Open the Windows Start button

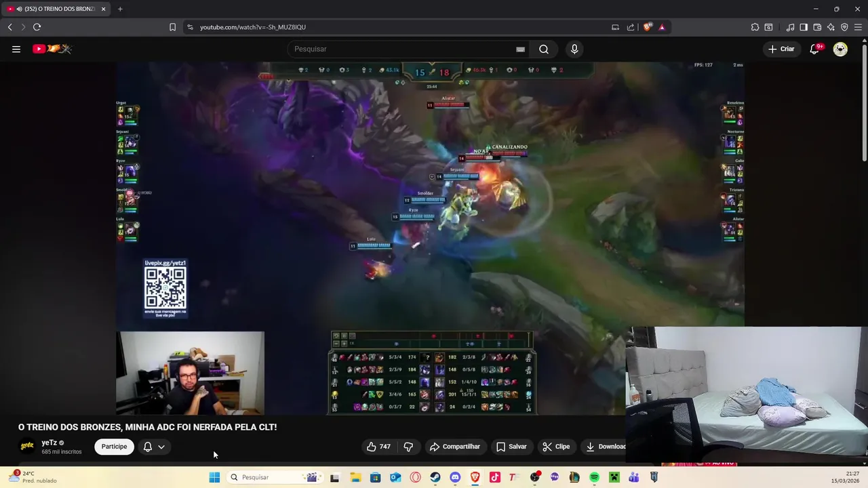pyautogui.click(x=214, y=477)
